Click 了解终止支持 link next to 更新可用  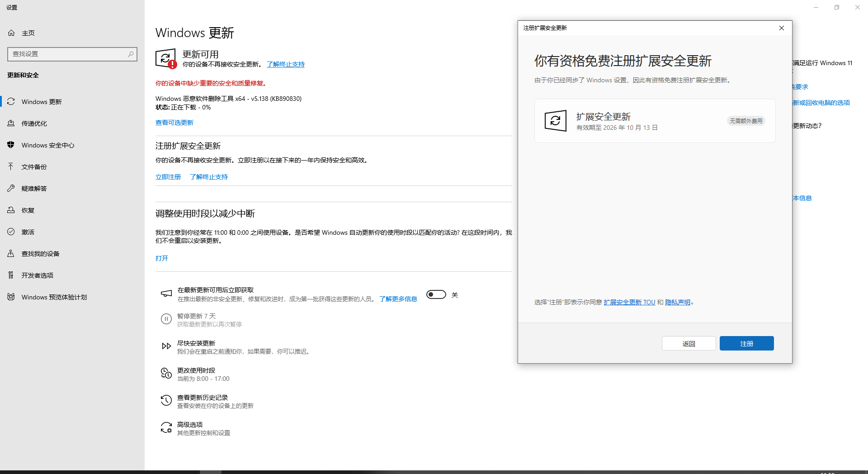(286, 64)
